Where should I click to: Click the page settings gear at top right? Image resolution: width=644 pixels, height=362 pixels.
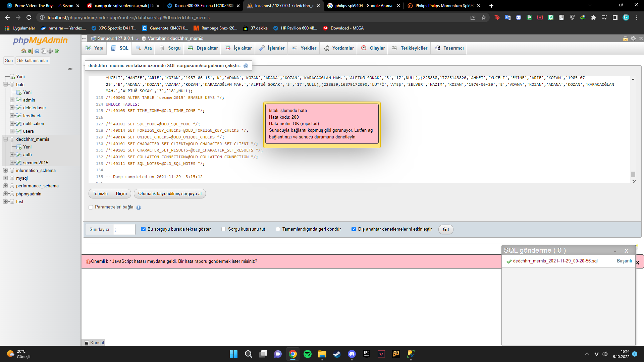pos(633,39)
